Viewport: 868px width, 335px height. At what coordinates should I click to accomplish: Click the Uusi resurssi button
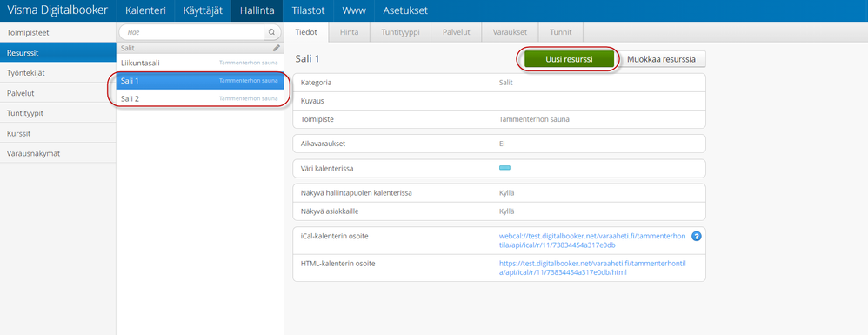(x=569, y=60)
